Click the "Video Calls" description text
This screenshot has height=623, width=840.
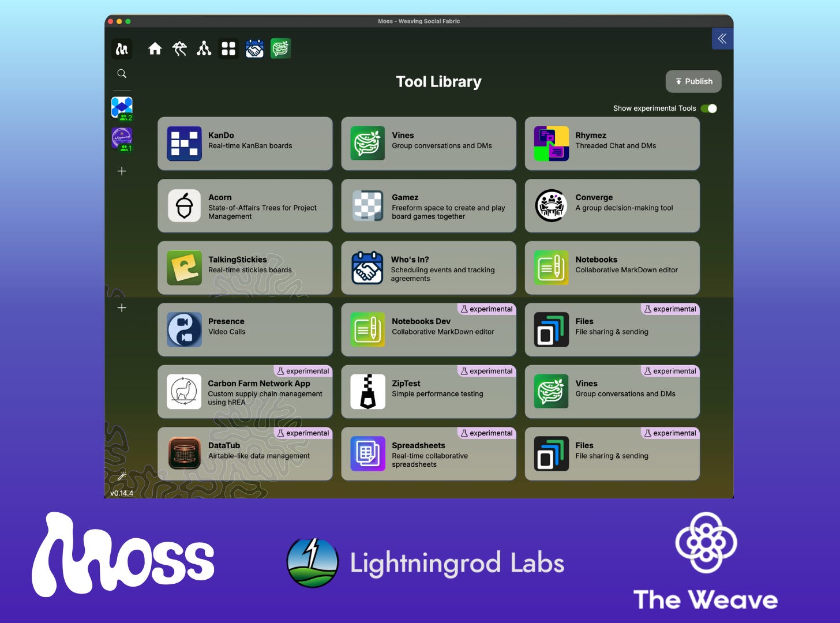pos(227,332)
